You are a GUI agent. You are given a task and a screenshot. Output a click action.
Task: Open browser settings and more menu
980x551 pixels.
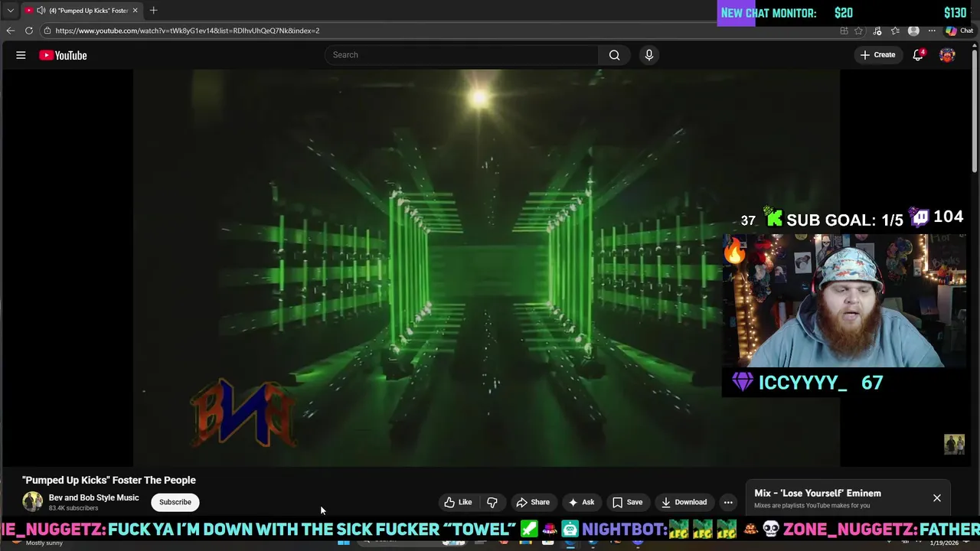tap(932, 31)
